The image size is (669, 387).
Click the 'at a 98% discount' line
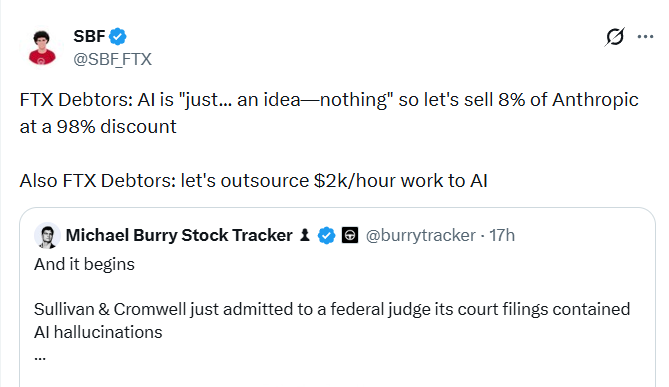coord(98,127)
